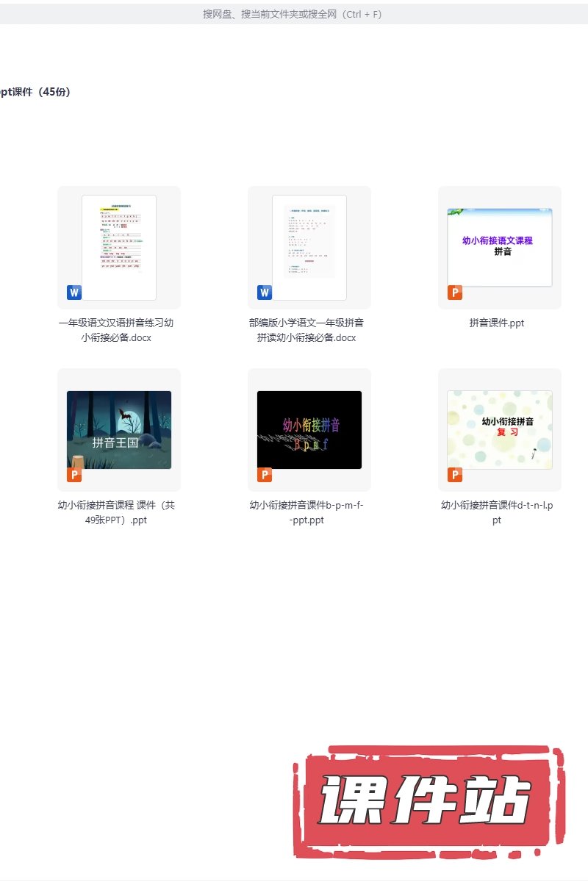Click file name 一年级语文汉语拼音练习幼小衔接必备.docx

click(116, 330)
